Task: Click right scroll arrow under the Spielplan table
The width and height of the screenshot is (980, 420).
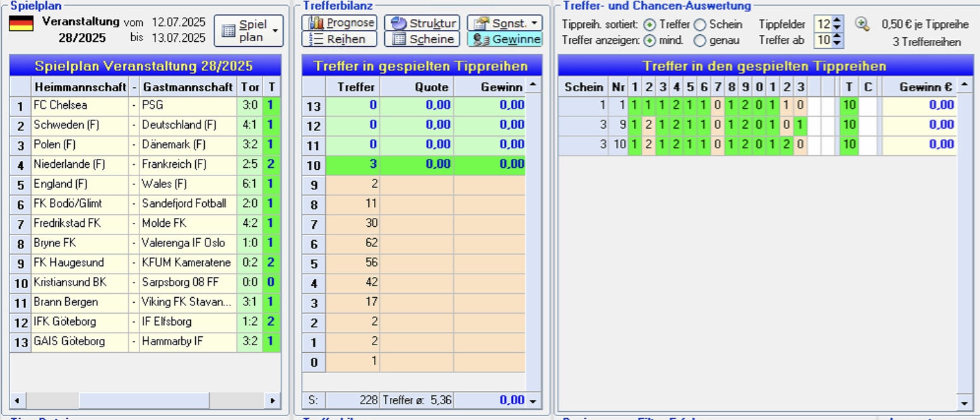Action: (x=273, y=400)
